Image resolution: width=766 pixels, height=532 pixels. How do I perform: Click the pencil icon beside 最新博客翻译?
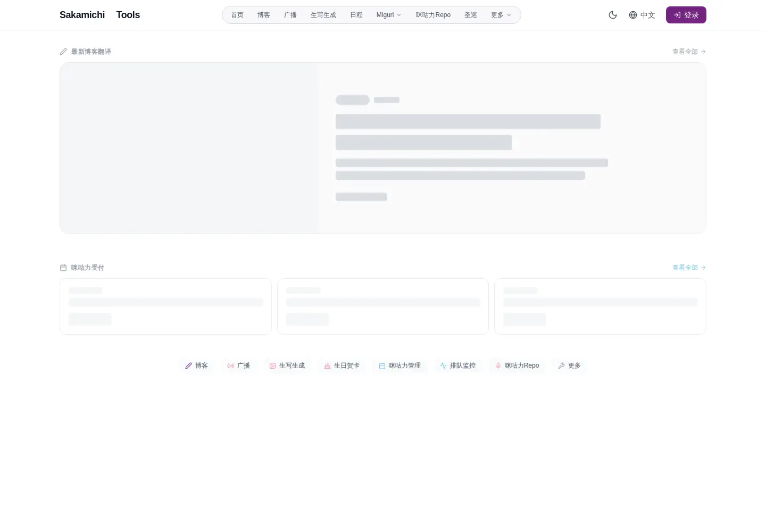coord(63,52)
